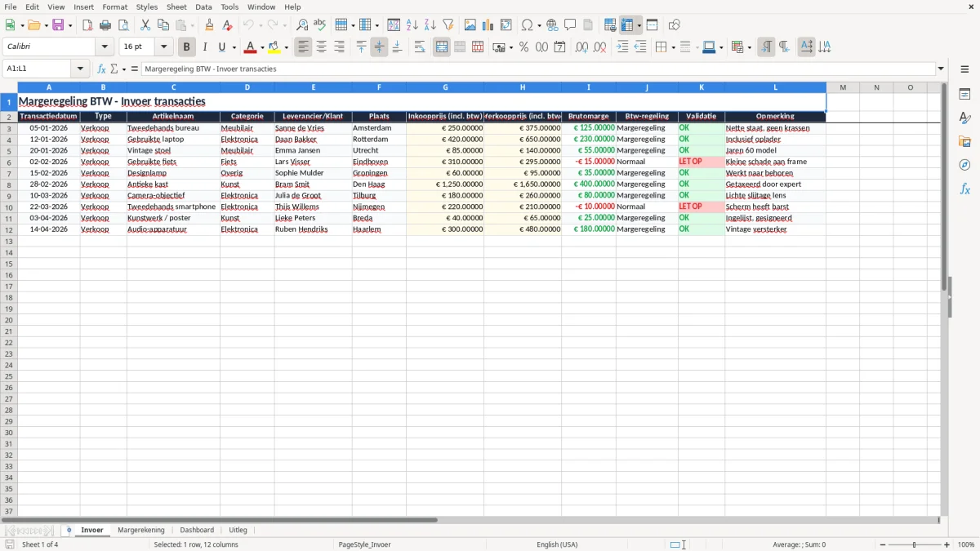This screenshot has width=980, height=551.
Task: Format as percent
Action: pos(523,47)
